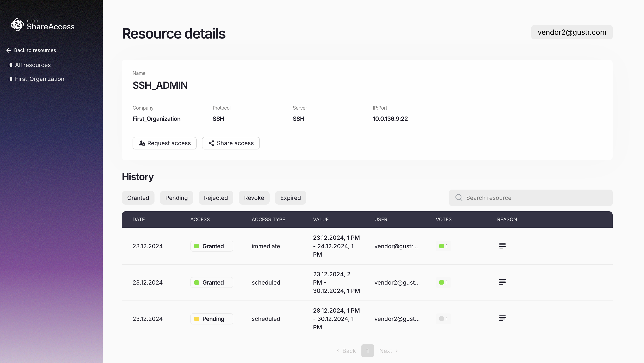Go to the Back pagination page
Viewport: 644px width, 363px height.
tap(346, 351)
